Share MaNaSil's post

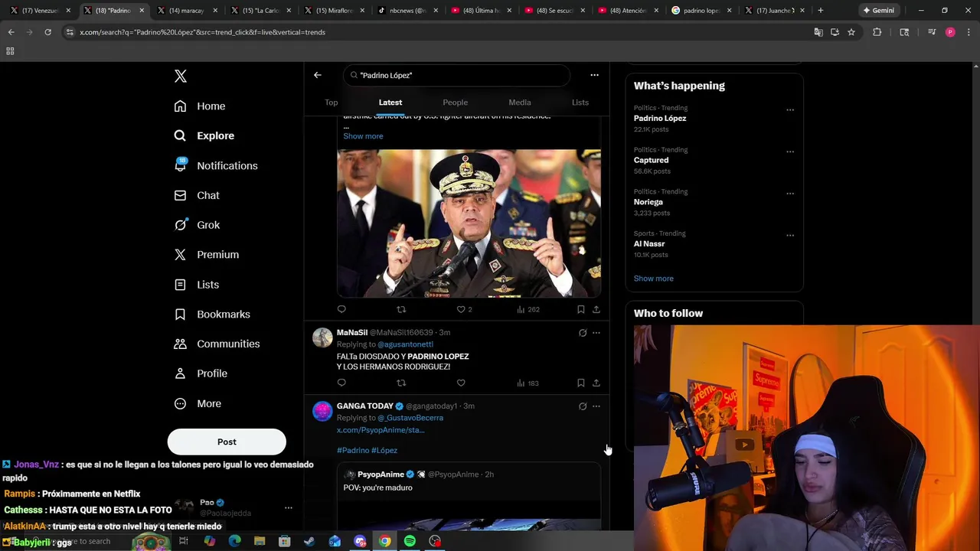coord(596,383)
